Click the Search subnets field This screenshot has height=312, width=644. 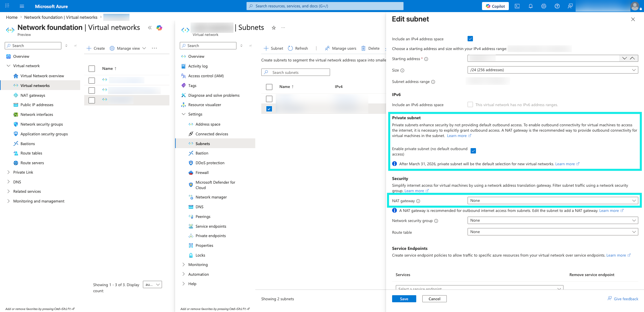(296, 73)
